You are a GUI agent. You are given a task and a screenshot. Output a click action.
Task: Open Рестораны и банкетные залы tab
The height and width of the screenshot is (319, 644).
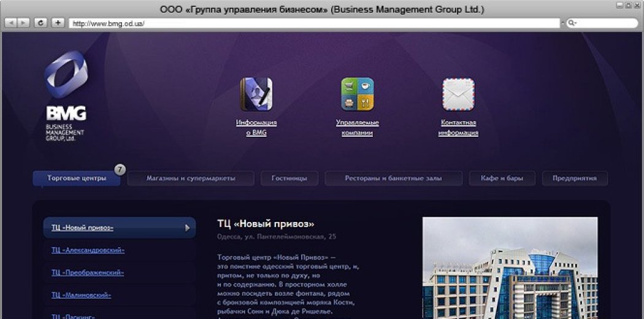(393, 179)
